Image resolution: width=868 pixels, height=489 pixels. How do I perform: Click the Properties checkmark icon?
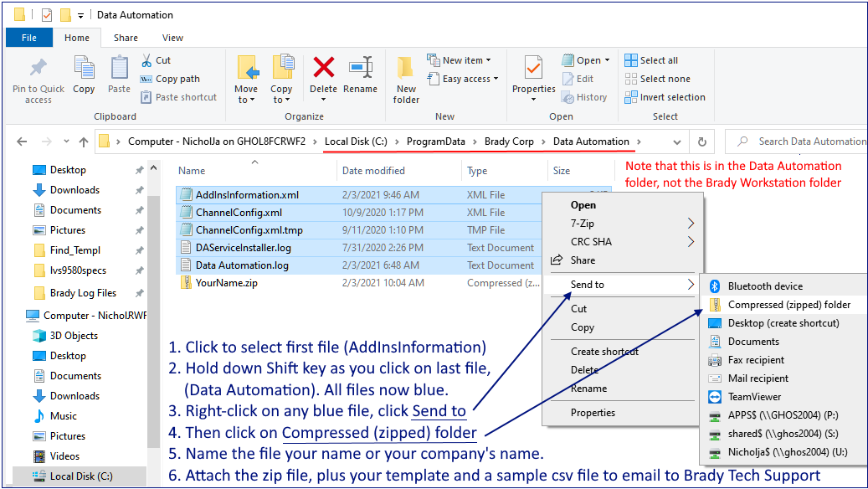pos(534,68)
